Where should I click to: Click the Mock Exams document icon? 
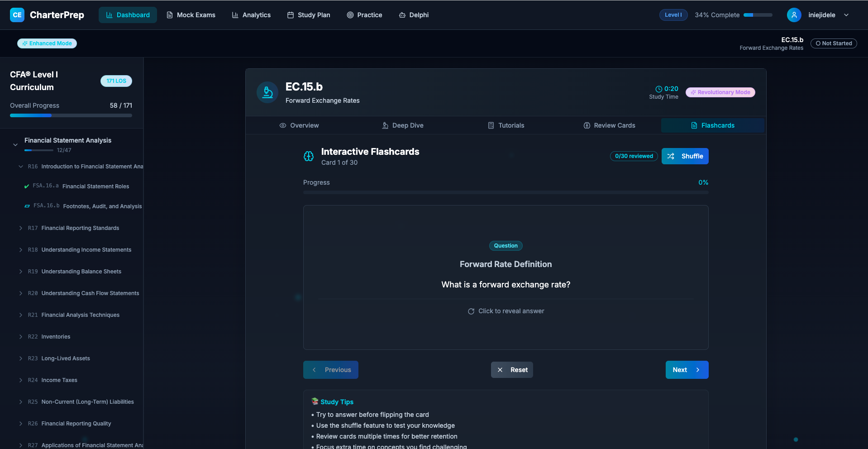coord(170,15)
